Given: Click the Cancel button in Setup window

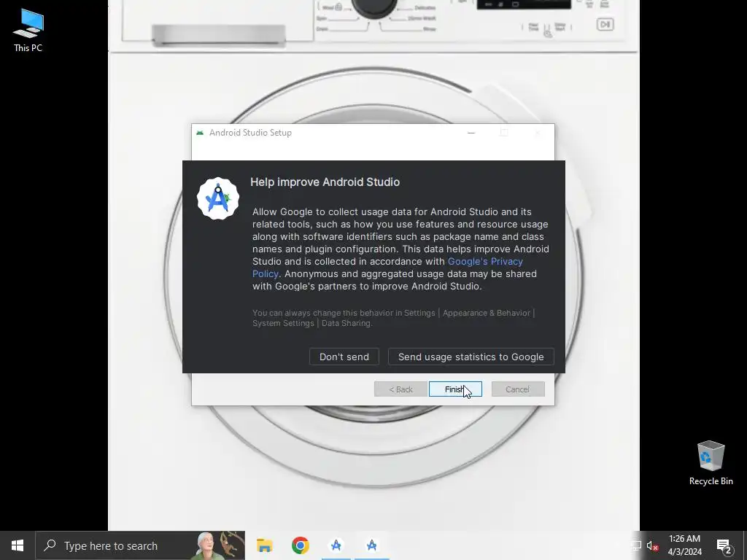Looking at the screenshot, I should [518, 389].
